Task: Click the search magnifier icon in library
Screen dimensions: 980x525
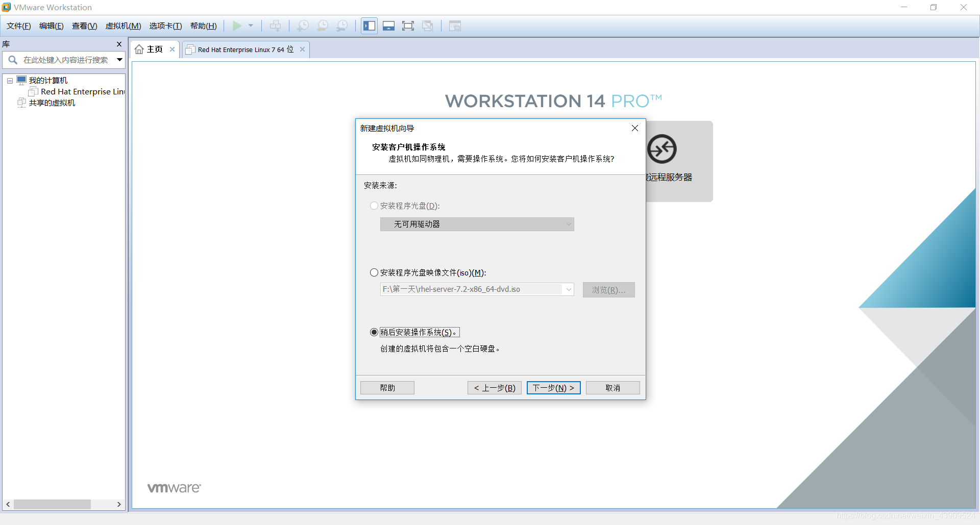Action: [13, 60]
